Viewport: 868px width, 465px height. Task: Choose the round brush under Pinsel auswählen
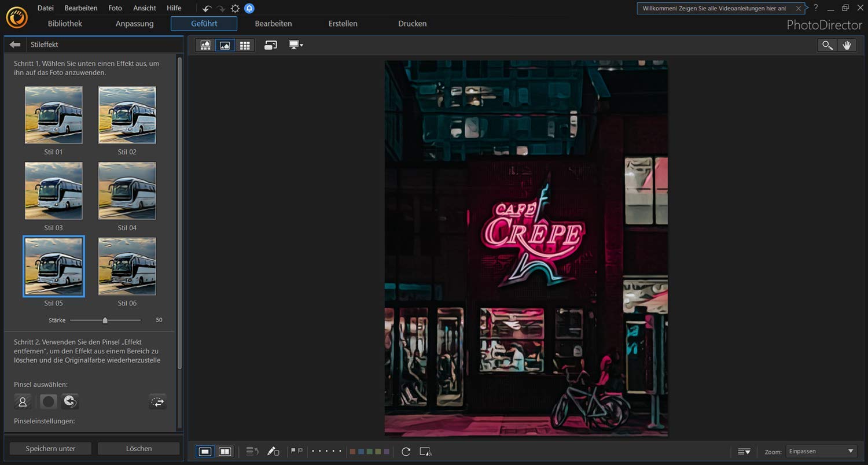[x=49, y=401]
